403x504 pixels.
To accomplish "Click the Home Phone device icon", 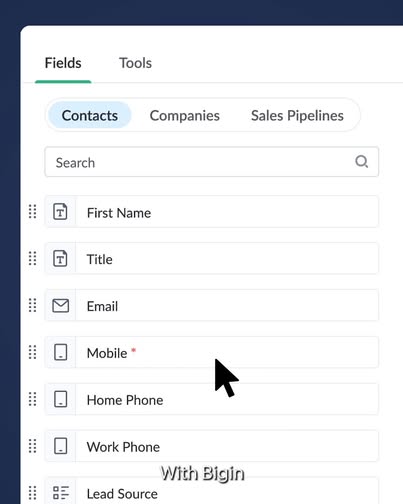I will pyautogui.click(x=60, y=399).
